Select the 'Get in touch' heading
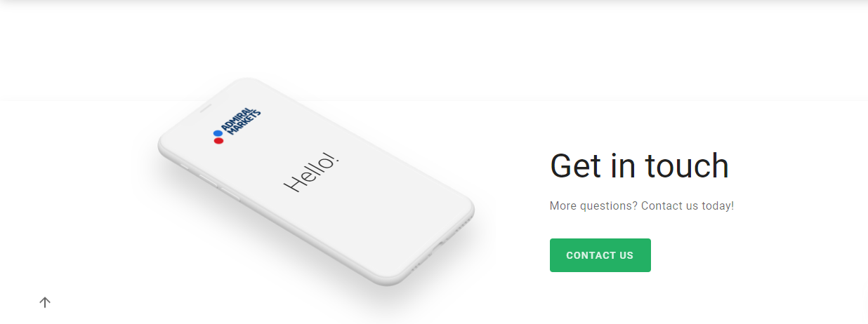The width and height of the screenshot is (868, 324). (639, 166)
